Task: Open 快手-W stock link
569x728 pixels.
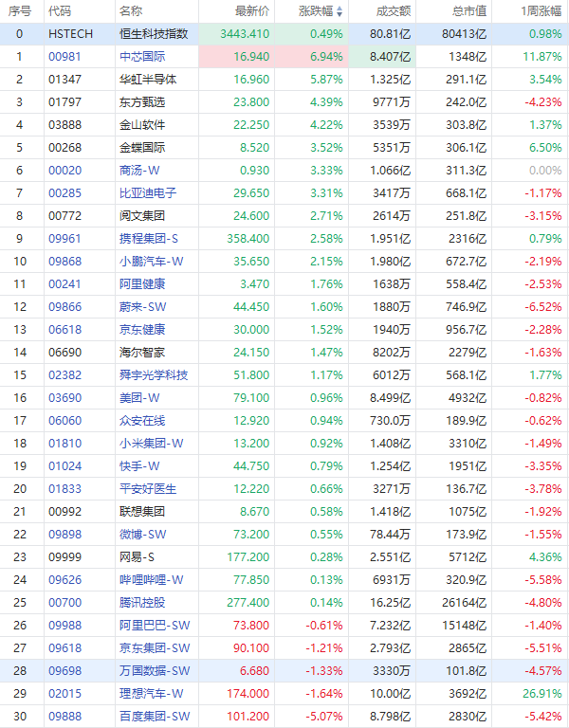Action: (139, 466)
